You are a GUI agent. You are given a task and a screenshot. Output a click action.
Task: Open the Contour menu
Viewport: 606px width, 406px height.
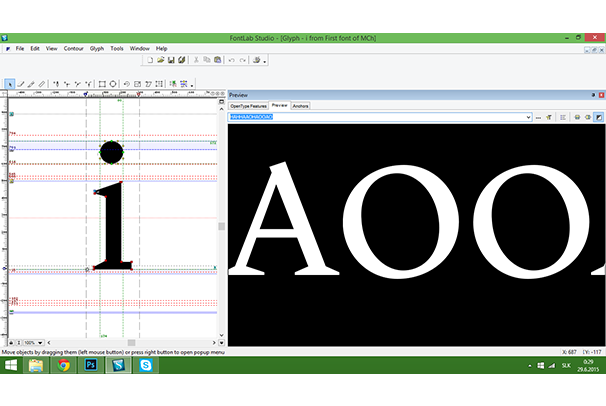point(73,48)
